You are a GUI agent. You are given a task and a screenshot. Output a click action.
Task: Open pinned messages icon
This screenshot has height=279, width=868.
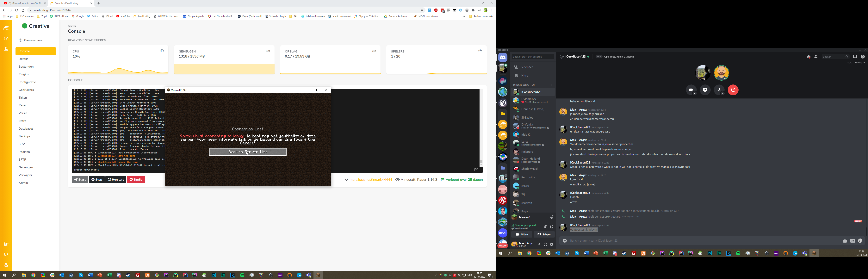click(x=808, y=57)
